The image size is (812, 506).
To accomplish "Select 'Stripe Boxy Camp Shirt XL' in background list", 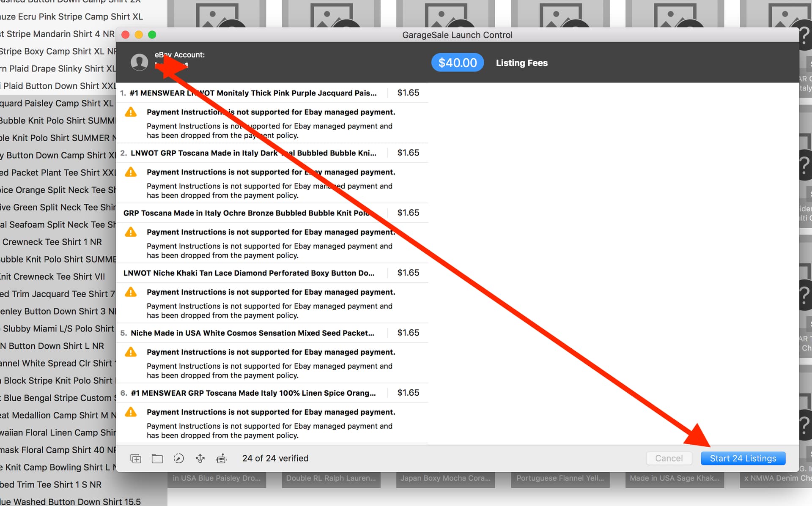I will [x=58, y=51].
